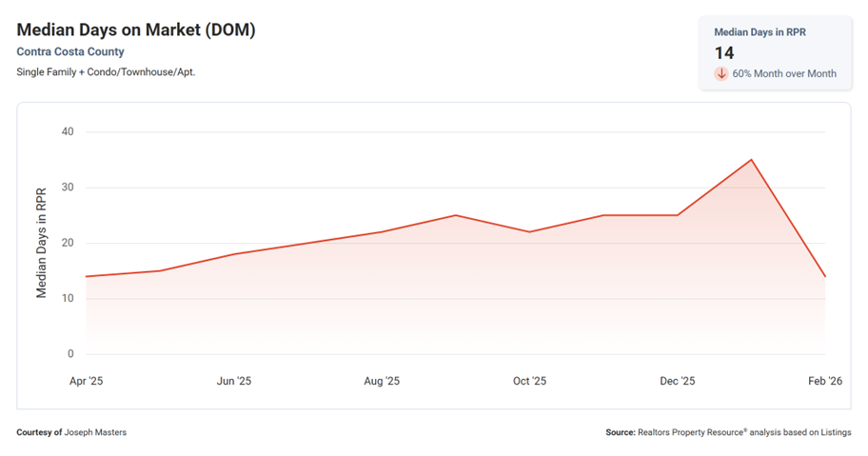Screen dimensions: 868x456
Task: Click the chart line's peak at 35
Action: 751,160
